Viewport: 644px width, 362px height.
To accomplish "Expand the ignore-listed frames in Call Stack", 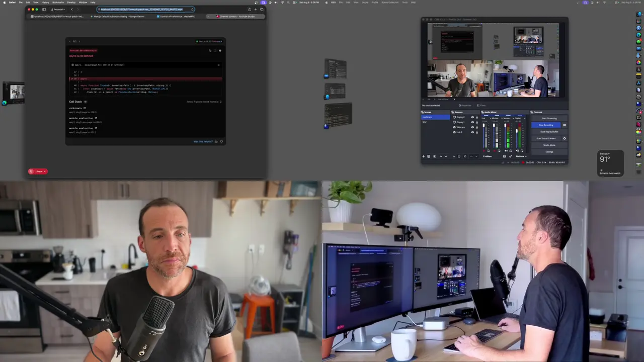I will pos(204,102).
